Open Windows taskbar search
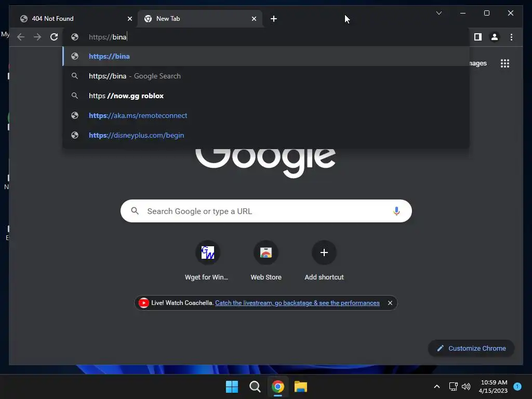The width and height of the screenshot is (532, 399). (x=255, y=387)
